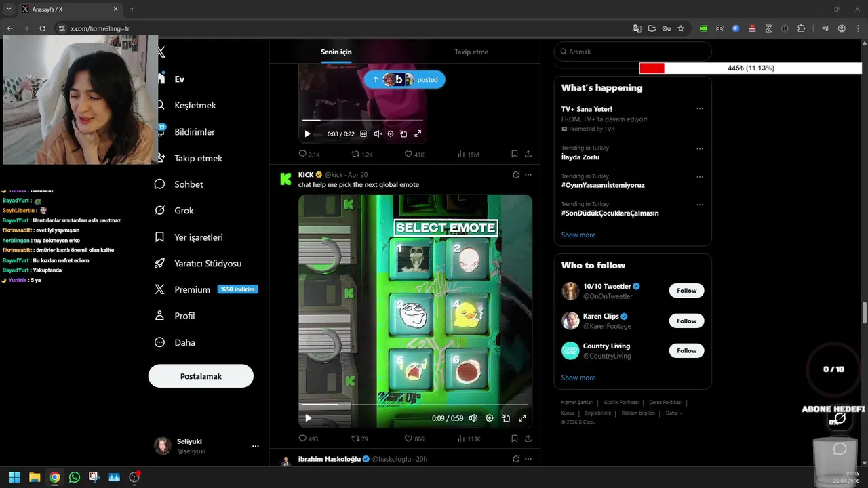The width and height of the screenshot is (868, 488).
Task: Show more under Who to follow
Action: click(578, 378)
